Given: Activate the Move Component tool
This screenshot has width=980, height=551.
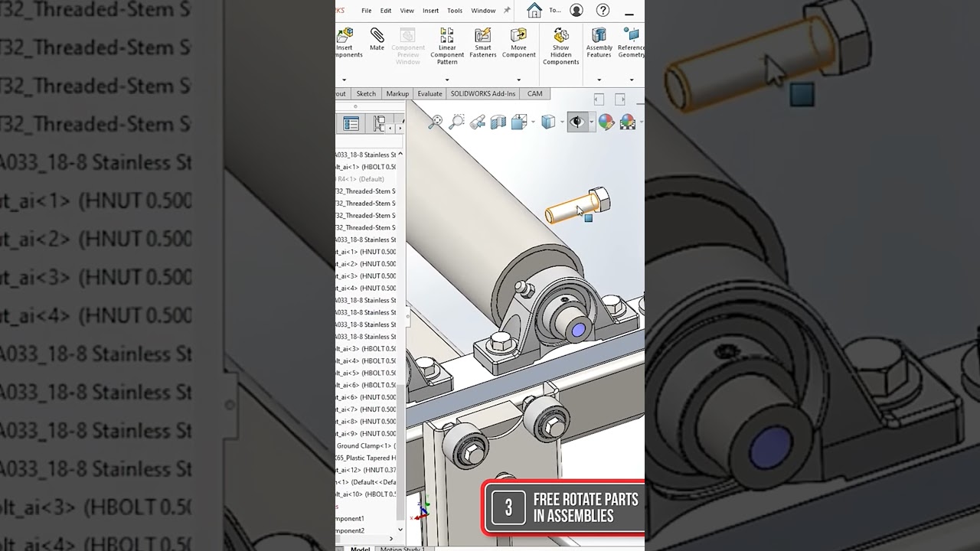Looking at the screenshot, I should pos(518,43).
